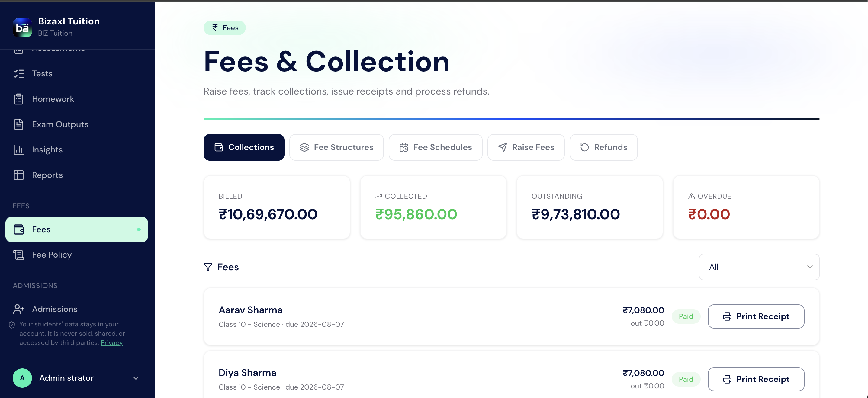868x398 pixels.
Task: Click the Aarav Sharma name
Action: 250,310
